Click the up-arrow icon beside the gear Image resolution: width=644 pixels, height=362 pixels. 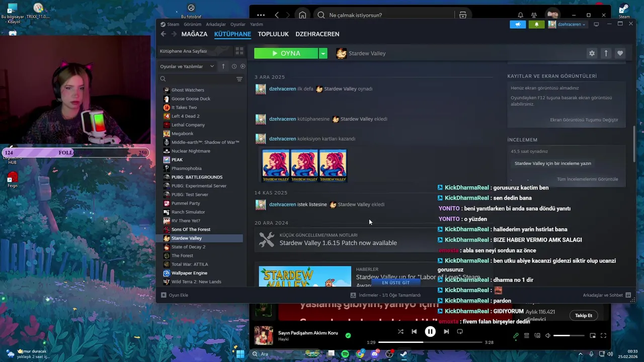pyautogui.click(x=606, y=53)
